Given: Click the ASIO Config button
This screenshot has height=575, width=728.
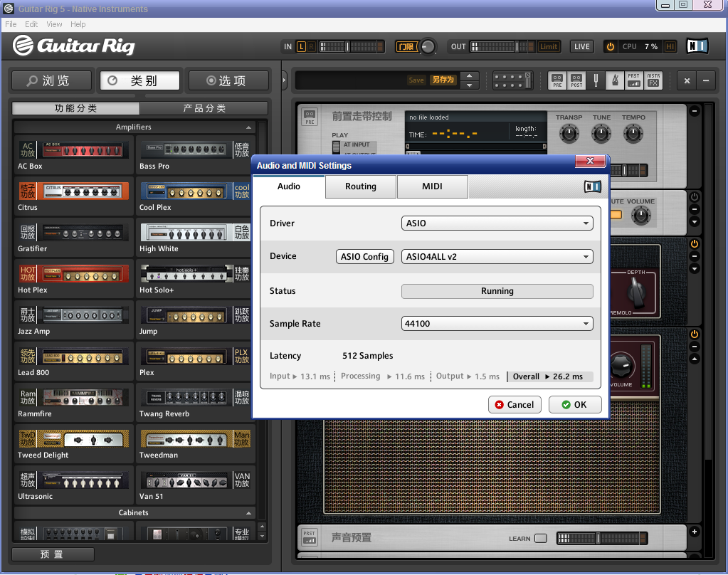Looking at the screenshot, I should coord(364,256).
